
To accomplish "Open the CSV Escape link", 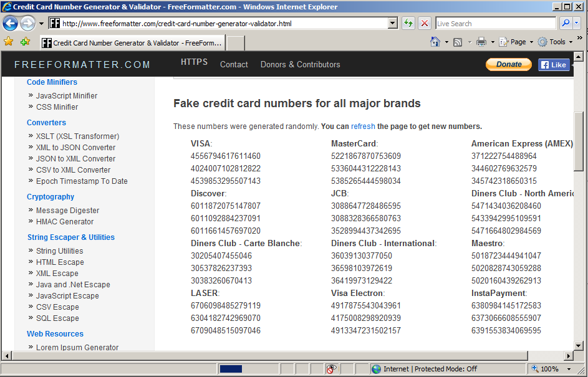I will (x=57, y=307).
